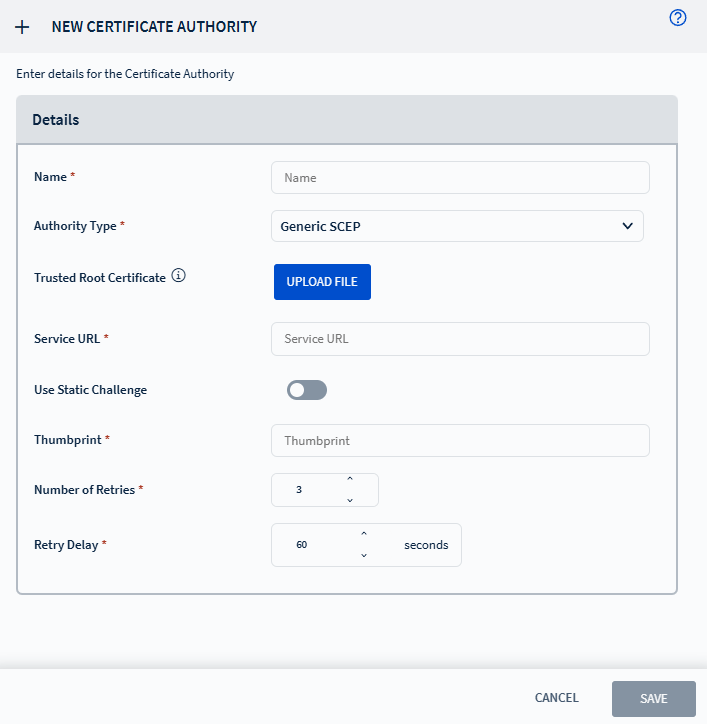Screen dimensions: 707x724
Task: Focus the Thumbprint input field
Action: (x=460, y=440)
